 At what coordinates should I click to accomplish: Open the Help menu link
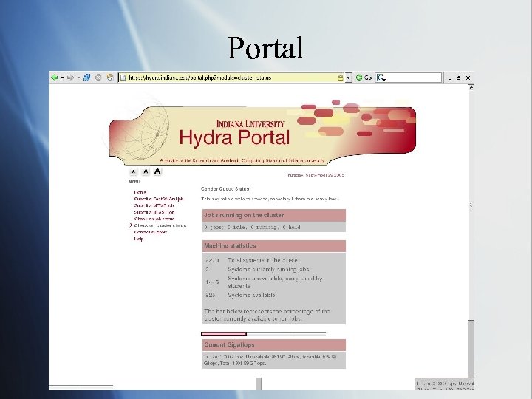coord(139,239)
